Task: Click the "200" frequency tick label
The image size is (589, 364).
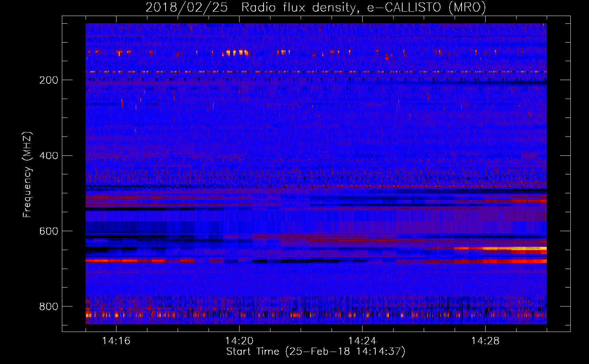Action: click(x=49, y=80)
